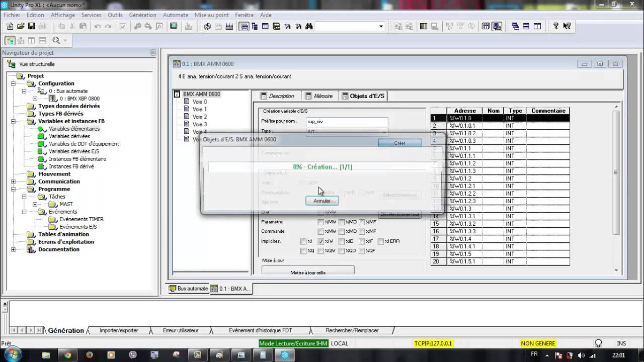Click the File Explorer icon in taskbar
This screenshot has width=644, height=362.
pyautogui.click(x=46, y=355)
